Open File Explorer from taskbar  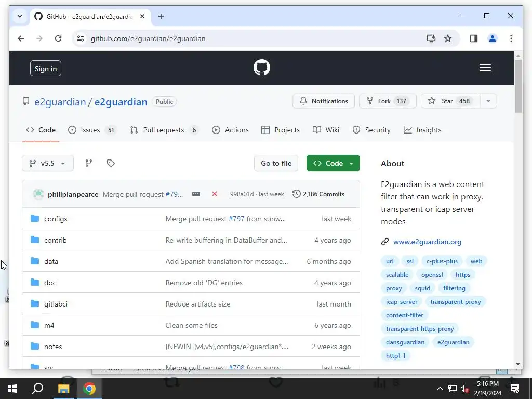(x=63, y=389)
